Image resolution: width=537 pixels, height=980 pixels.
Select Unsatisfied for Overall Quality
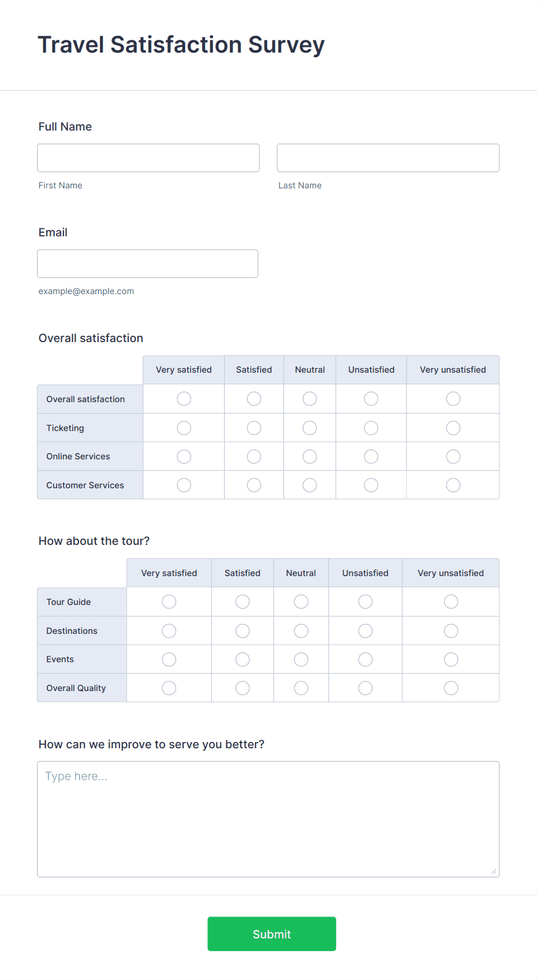coord(365,688)
